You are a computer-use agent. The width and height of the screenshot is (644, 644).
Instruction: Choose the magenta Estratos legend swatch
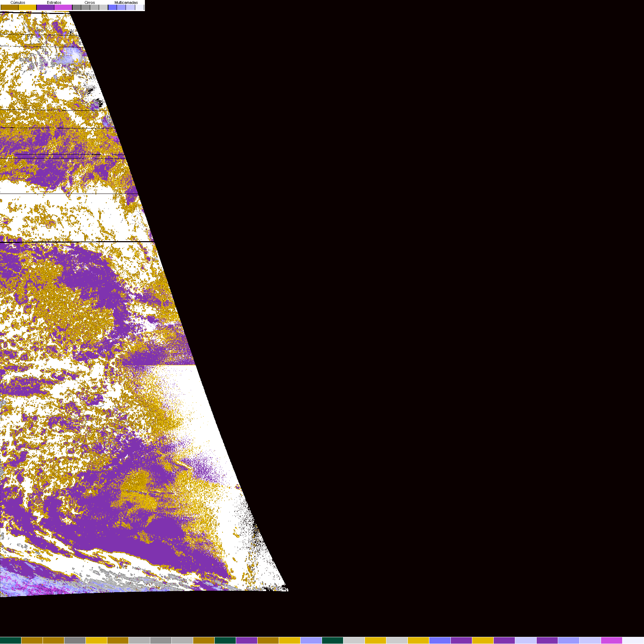tap(63, 8)
